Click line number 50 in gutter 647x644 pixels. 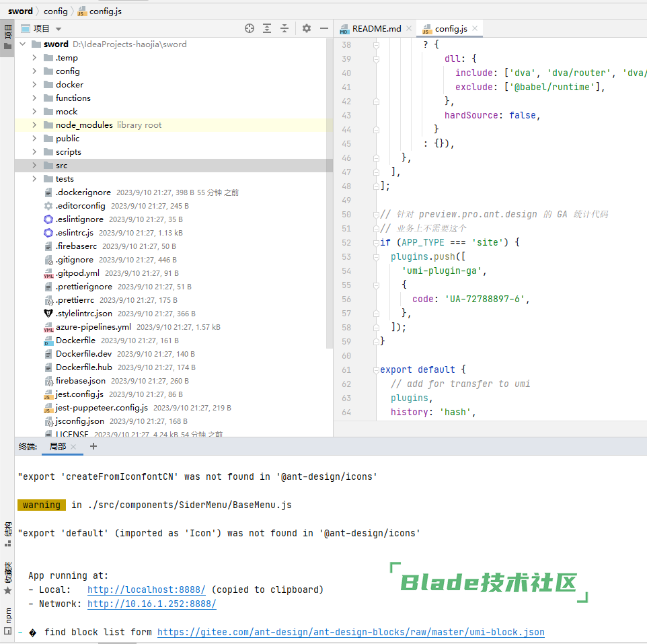click(x=346, y=215)
